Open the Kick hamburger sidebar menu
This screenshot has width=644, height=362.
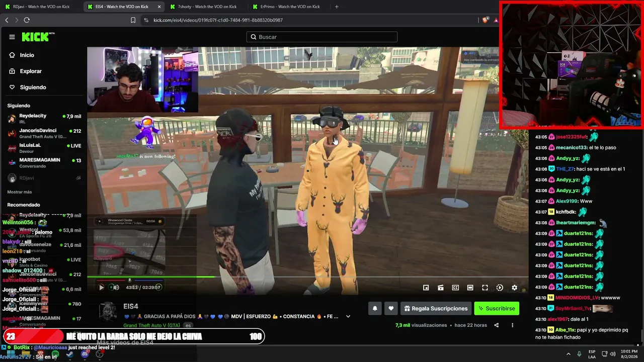tap(12, 37)
